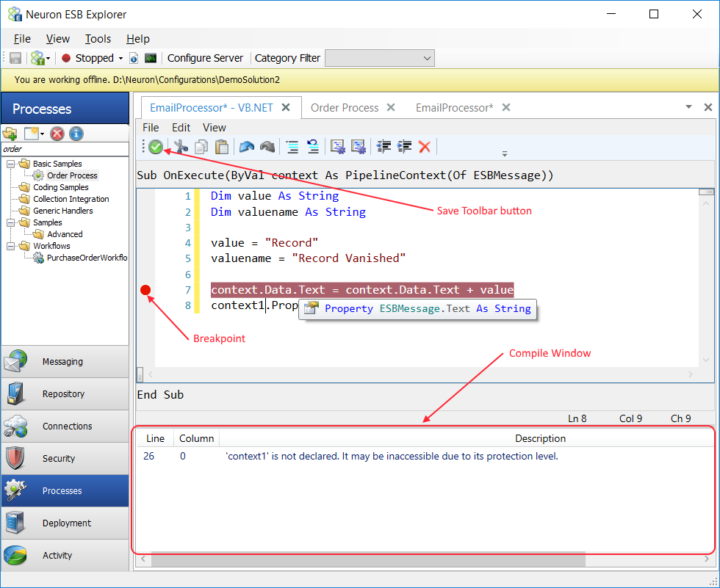Open the Repository navigation section
The height and width of the screenshot is (588, 720).
[65, 394]
